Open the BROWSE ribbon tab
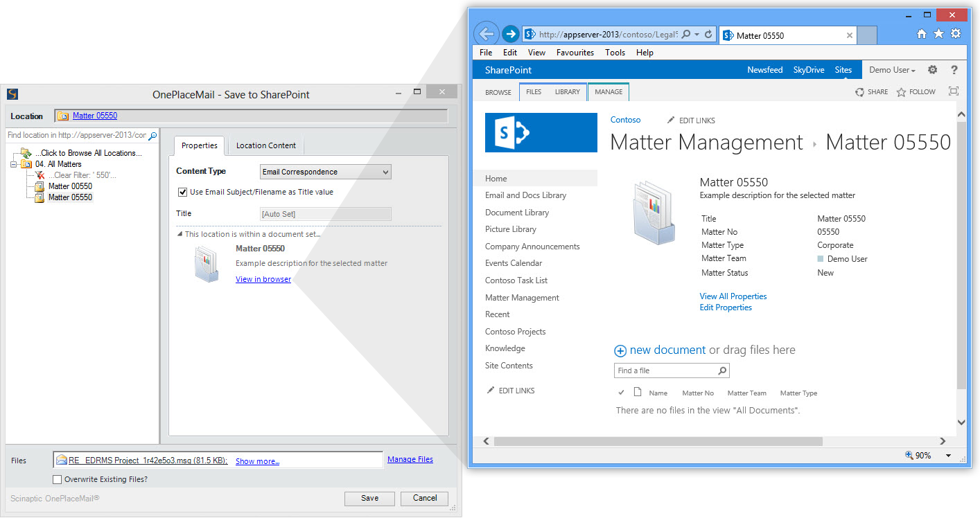This screenshot has width=980, height=518. pos(498,92)
